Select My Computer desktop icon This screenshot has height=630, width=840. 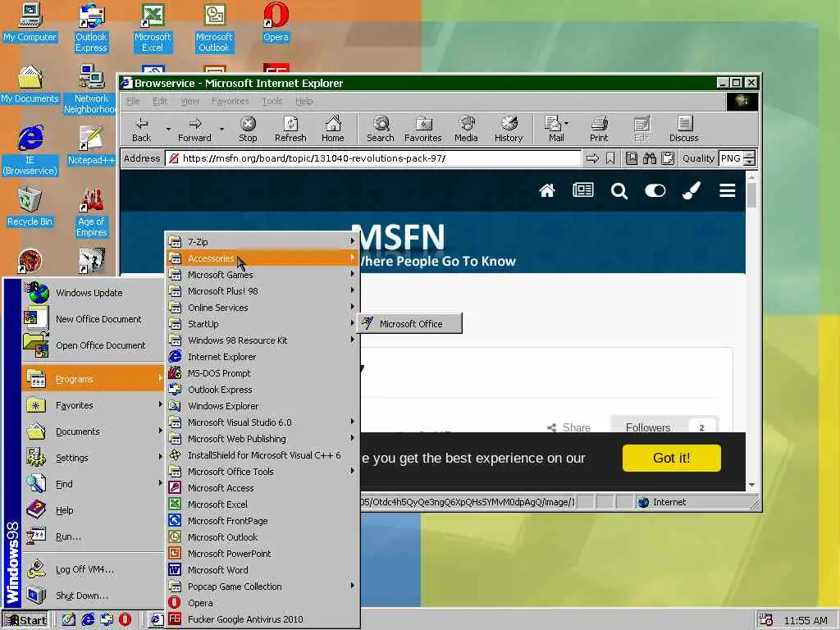pos(30,22)
